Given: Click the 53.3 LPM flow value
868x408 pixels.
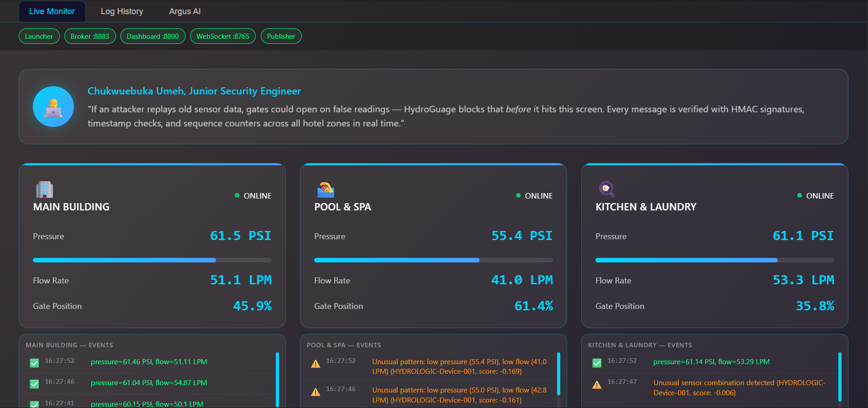Looking at the screenshot, I should click(x=803, y=280).
